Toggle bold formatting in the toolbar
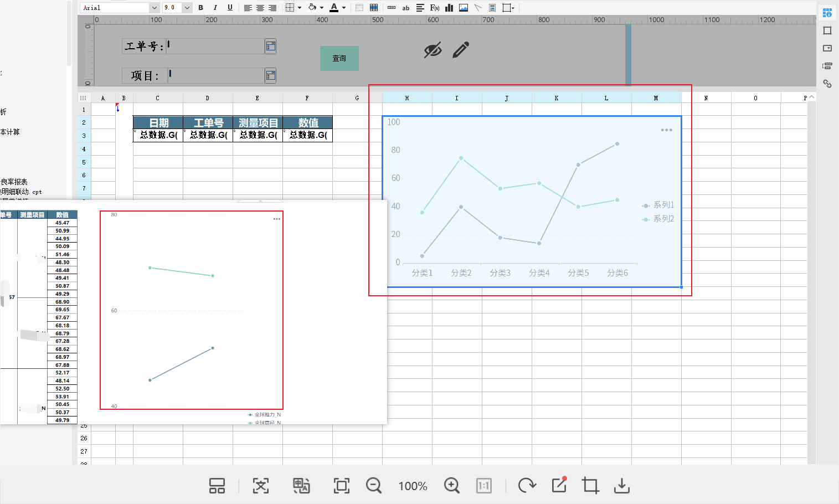The width and height of the screenshot is (839, 504). click(x=200, y=8)
